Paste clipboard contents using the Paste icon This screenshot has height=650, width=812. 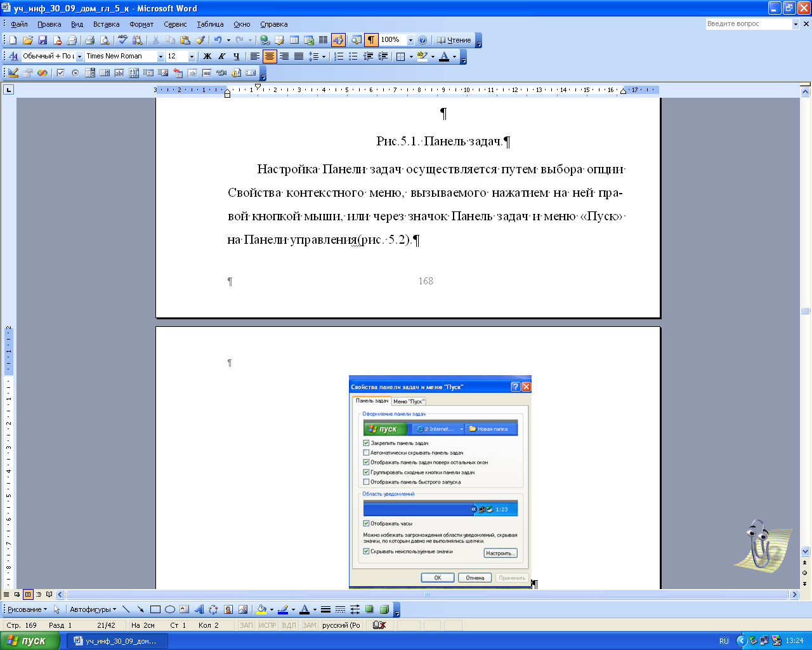click(x=185, y=40)
